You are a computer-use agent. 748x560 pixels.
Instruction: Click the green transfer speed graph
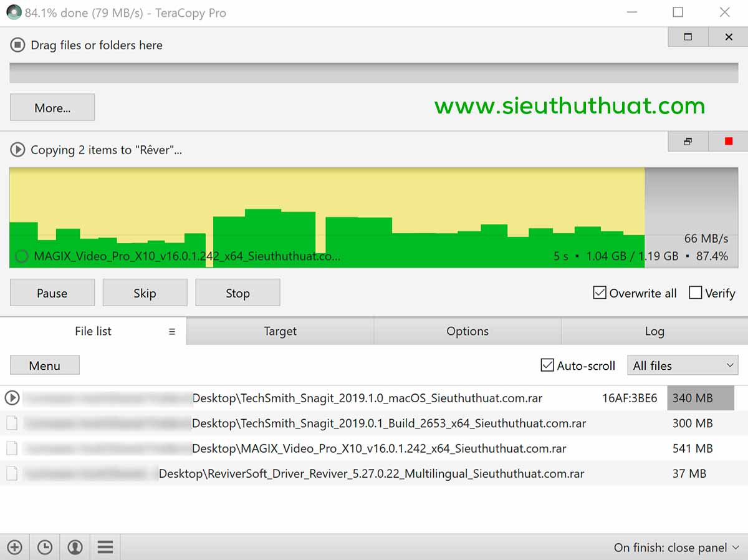pos(374,218)
